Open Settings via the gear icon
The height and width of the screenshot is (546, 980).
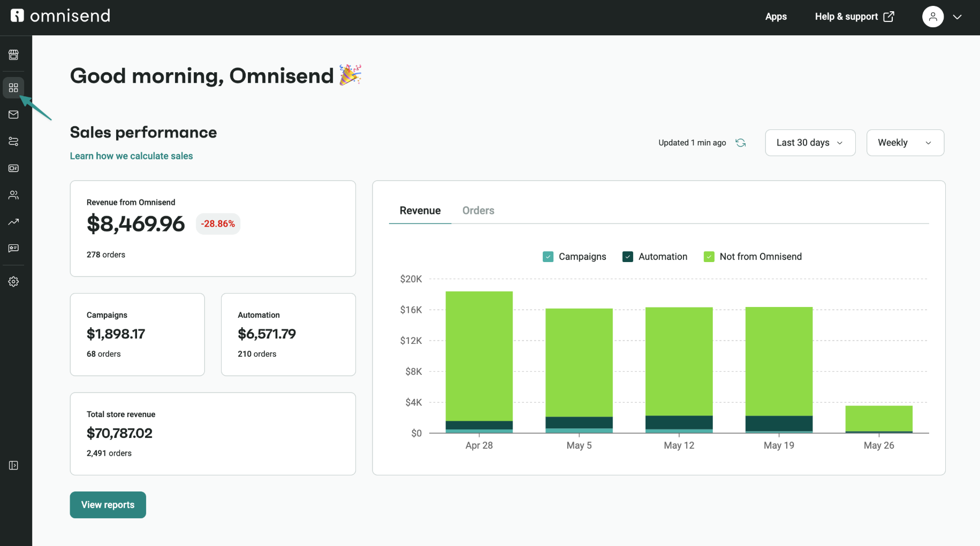[13, 281]
